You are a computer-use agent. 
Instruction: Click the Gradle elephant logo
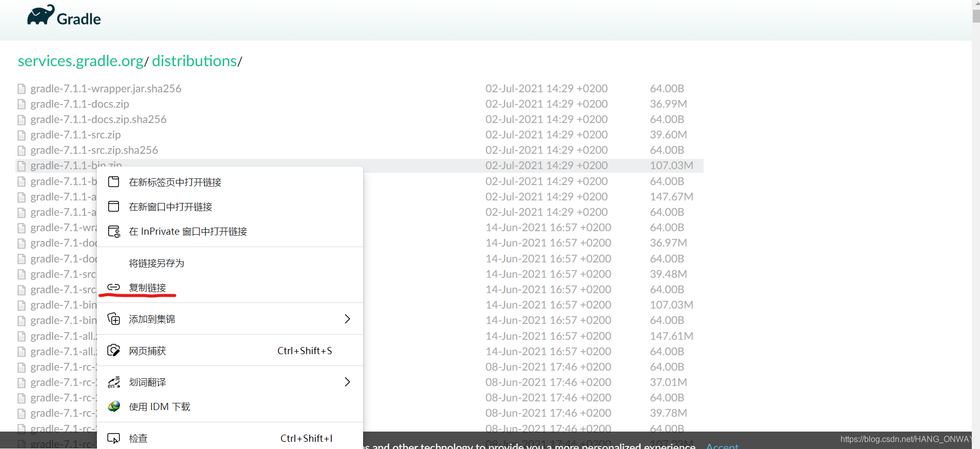pos(41,15)
